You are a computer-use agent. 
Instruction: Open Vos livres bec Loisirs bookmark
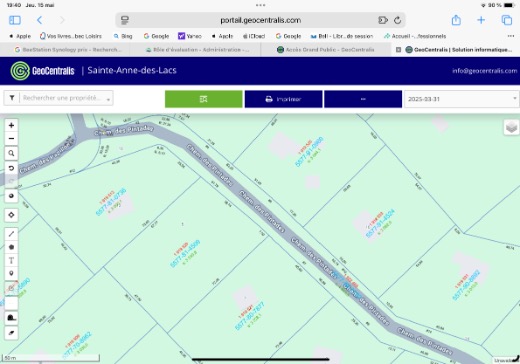[70, 36]
